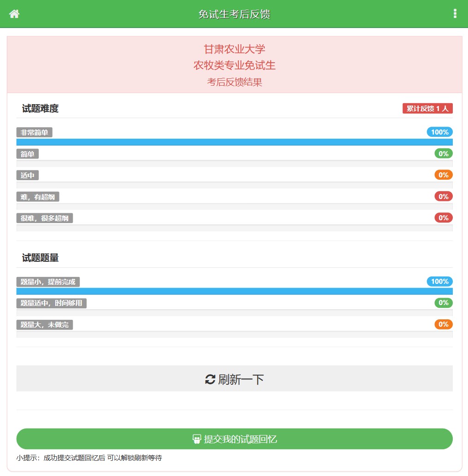Image resolution: width=468 pixels, height=476 pixels.
Task: Select the 简单 difficulty label
Action: (27, 154)
